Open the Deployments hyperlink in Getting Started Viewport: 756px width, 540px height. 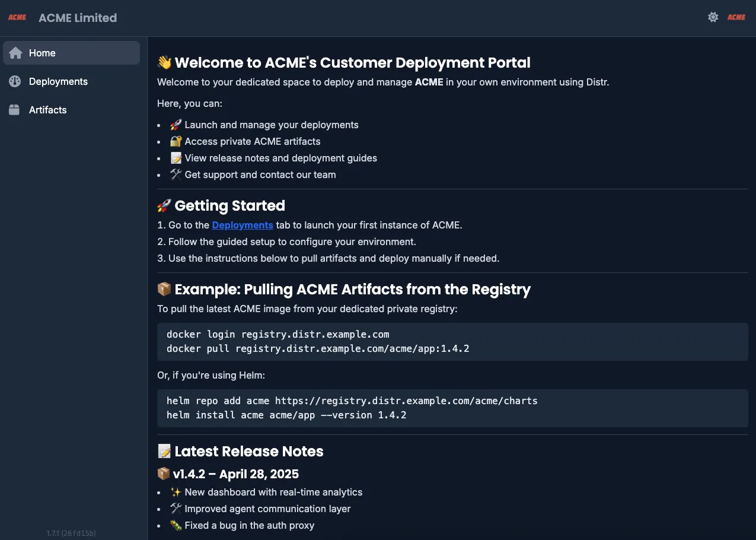click(x=243, y=225)
